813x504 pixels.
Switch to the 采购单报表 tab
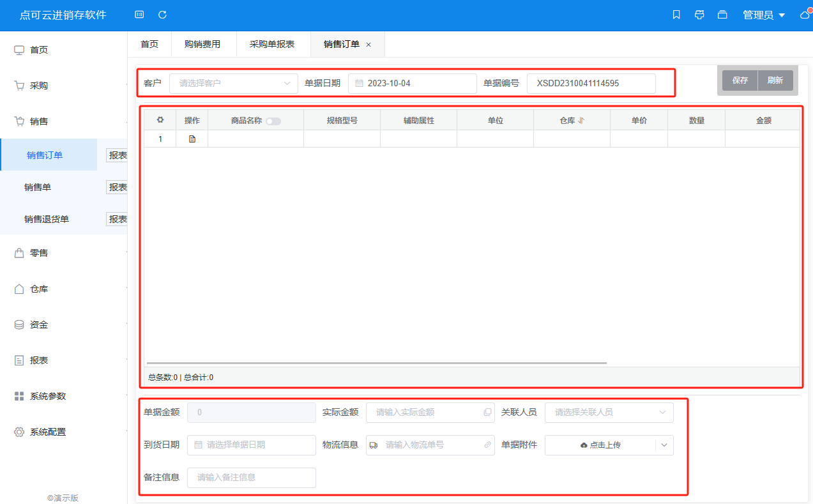[272, 44]
